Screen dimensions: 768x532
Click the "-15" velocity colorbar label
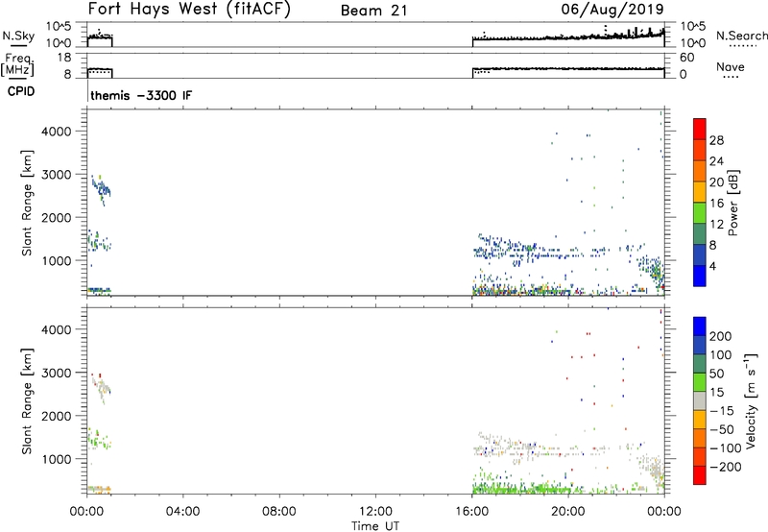coord(722,411)
